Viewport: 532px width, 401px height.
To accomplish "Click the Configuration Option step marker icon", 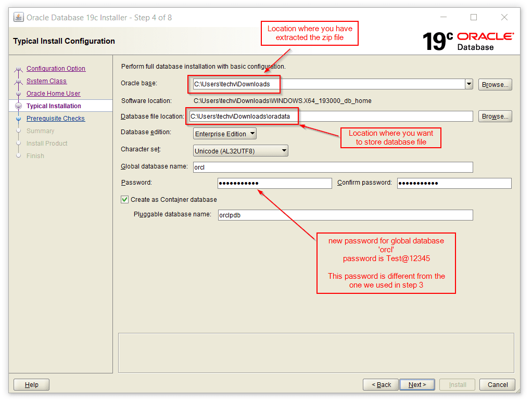I will [x=19, y=69].
